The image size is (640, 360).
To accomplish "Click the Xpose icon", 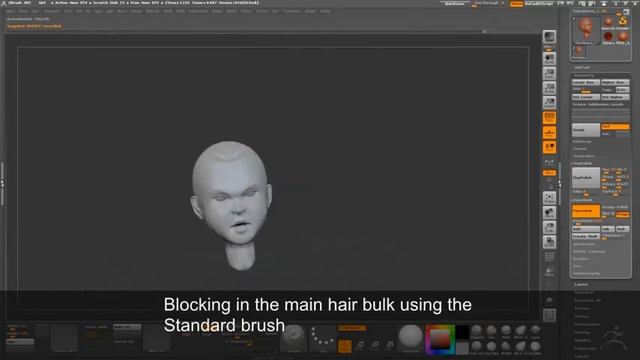I will click(x=549, y=315).
